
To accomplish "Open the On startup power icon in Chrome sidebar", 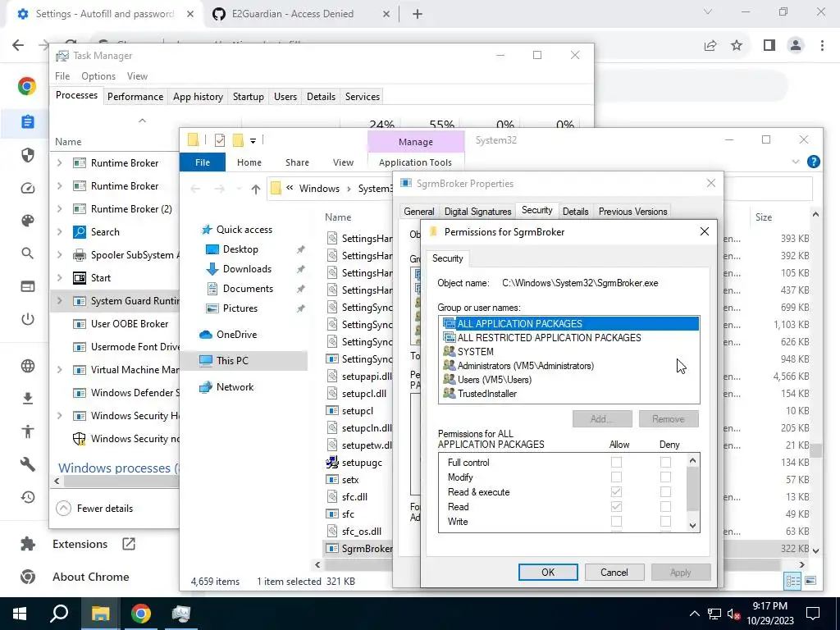I will click(x=27, y=319).
